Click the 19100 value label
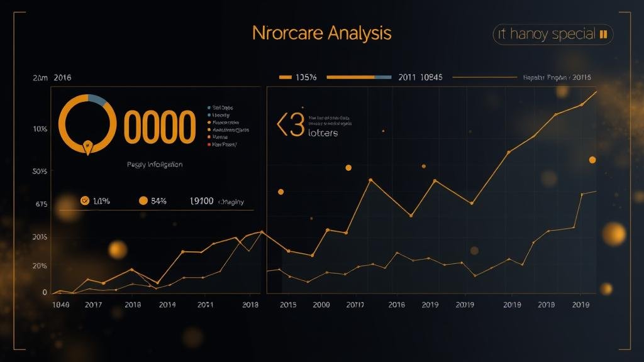The image size is (644, 362). 201,201
